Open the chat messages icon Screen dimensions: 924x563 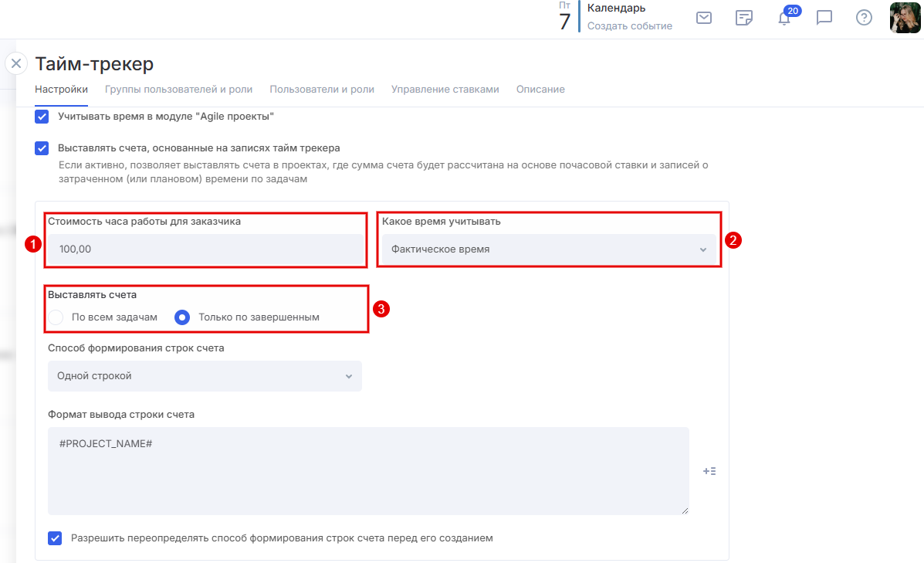click(x=824, y=18)
